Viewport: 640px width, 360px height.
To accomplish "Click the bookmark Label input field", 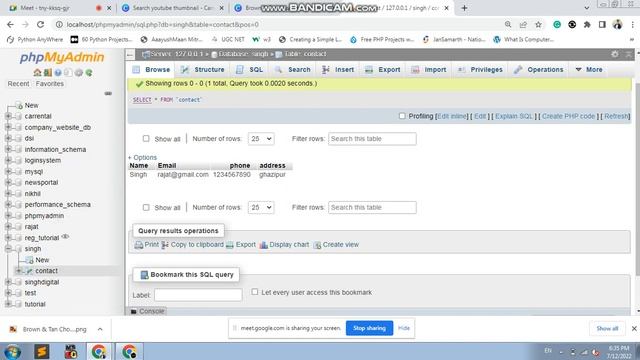I will 198,295.
